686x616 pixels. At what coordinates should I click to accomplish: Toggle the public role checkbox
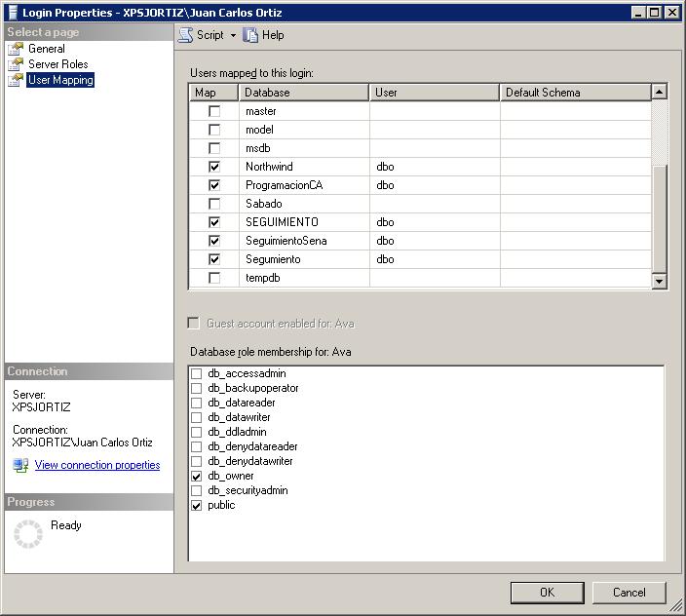(x=197, y=506)
